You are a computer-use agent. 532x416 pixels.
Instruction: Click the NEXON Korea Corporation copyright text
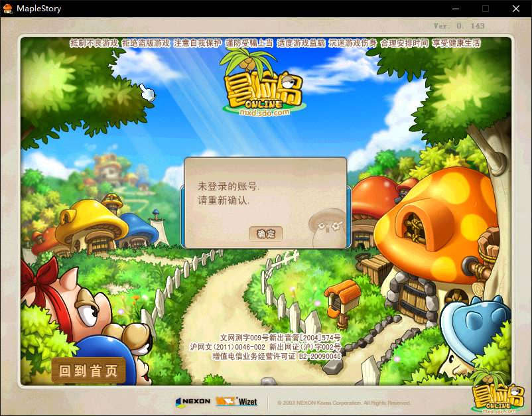click(x=344, y=403)
